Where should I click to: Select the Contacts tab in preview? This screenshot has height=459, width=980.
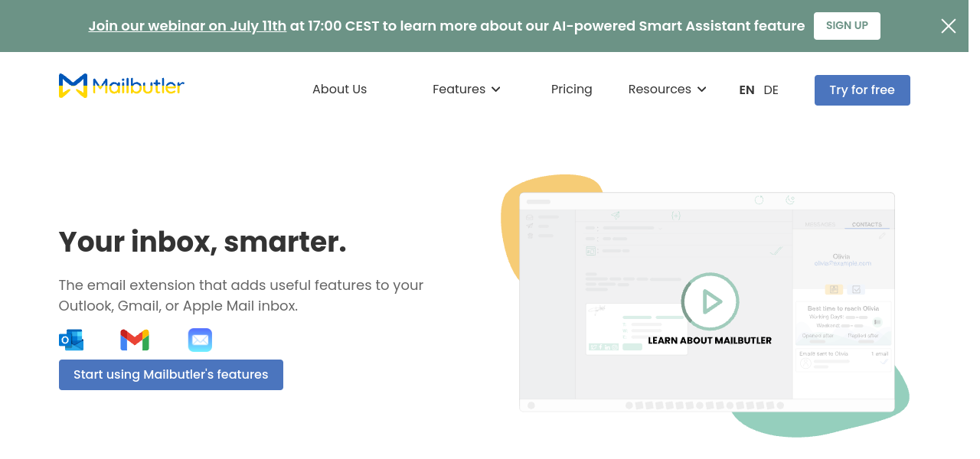point(867,224)
